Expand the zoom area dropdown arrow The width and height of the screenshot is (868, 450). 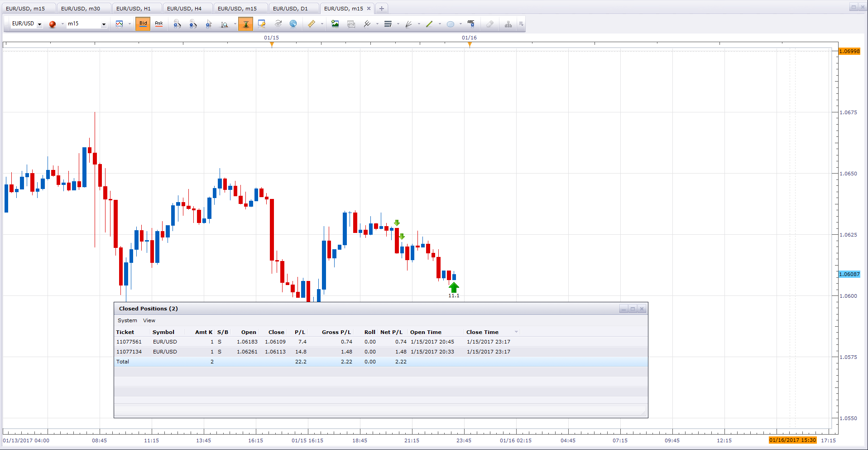(x=235, y=24)
